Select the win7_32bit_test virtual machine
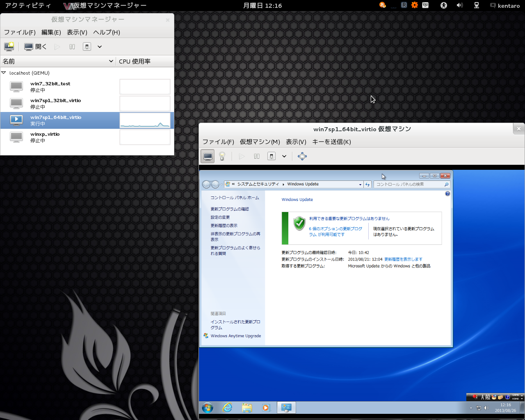Screen dimensions: 525x420 87,87
